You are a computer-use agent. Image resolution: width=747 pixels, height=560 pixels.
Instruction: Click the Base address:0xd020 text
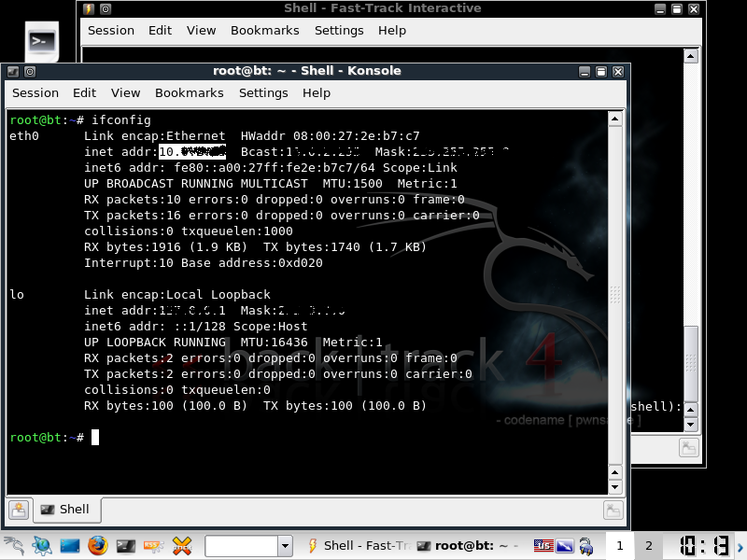pos(251,263)
